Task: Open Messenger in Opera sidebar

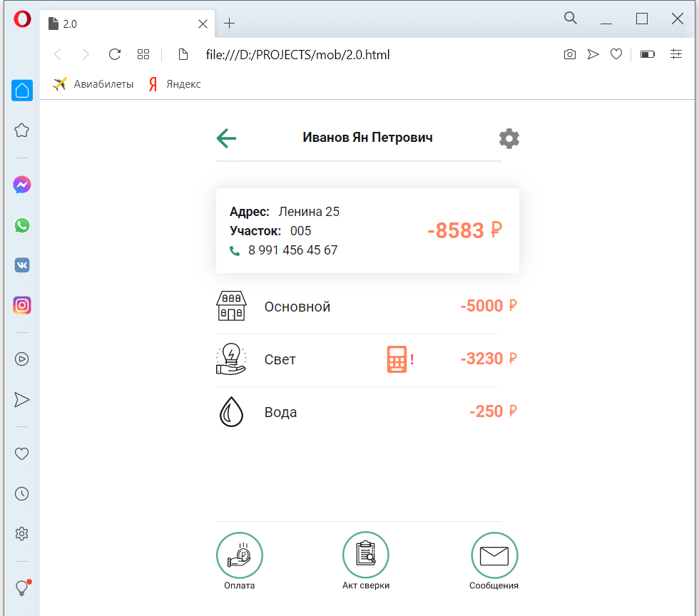Action: click(22, 185)
